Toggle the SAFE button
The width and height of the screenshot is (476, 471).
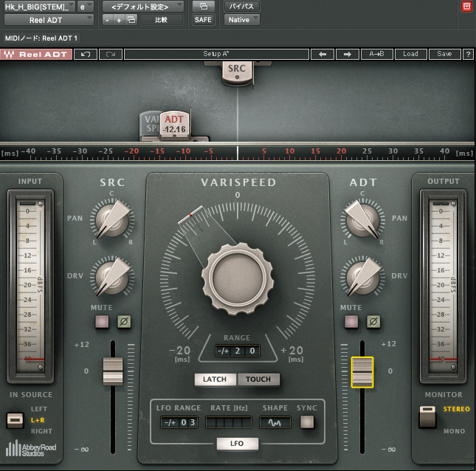[203, 20]
